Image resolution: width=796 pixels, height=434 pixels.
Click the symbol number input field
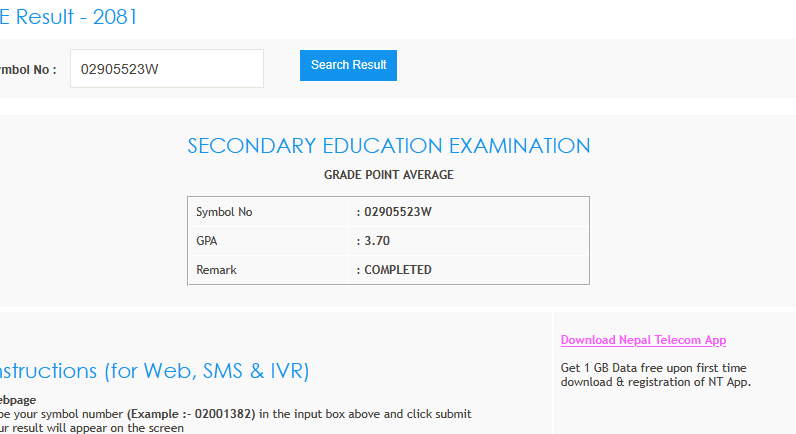coord(166,69)
